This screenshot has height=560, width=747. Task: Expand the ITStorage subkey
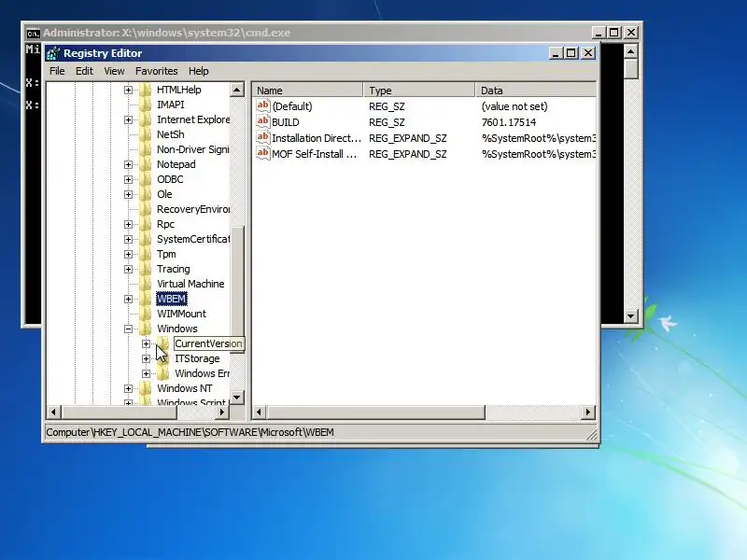(146, 358)
